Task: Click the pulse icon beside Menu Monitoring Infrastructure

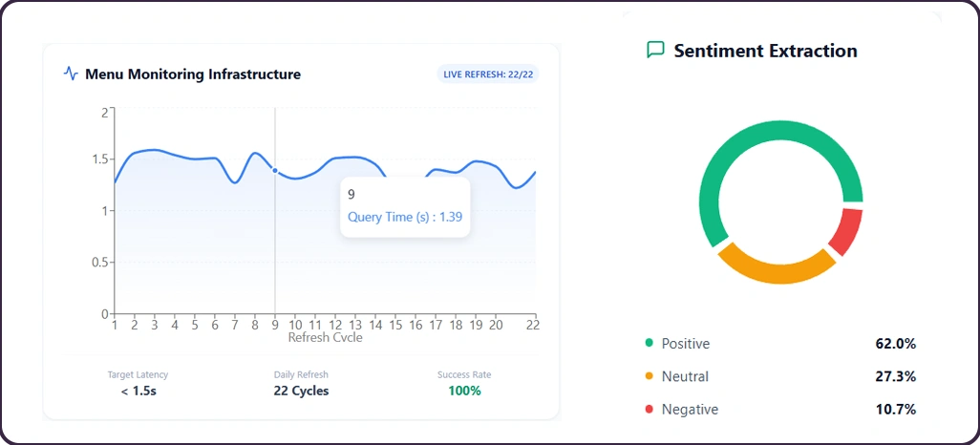Action: click(71, 74)
